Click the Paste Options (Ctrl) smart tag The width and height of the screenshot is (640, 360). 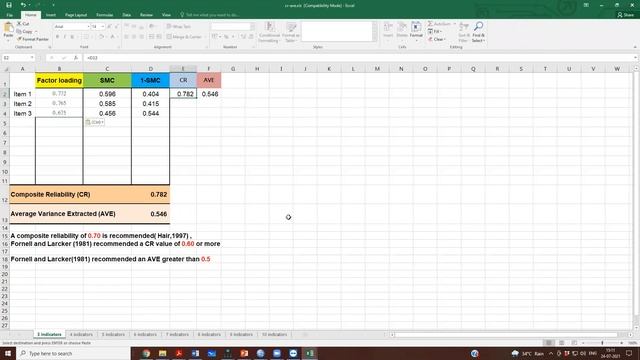click(95, 122)
